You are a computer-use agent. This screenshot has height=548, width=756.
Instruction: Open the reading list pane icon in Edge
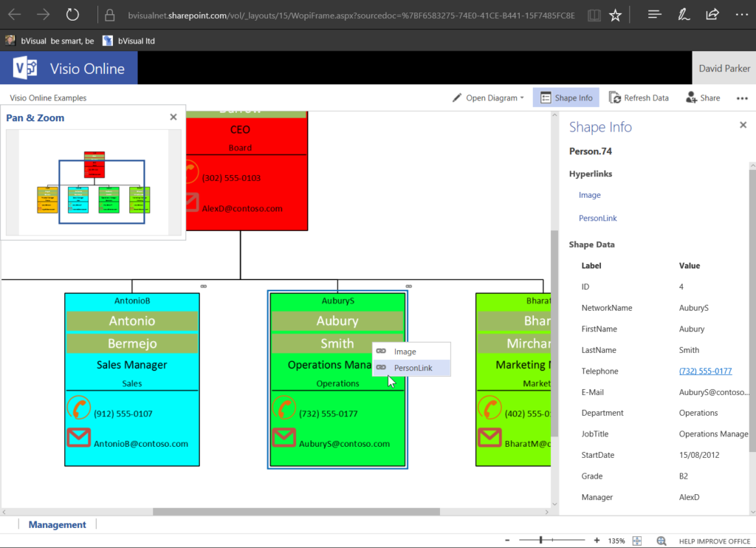coord(594,14)
